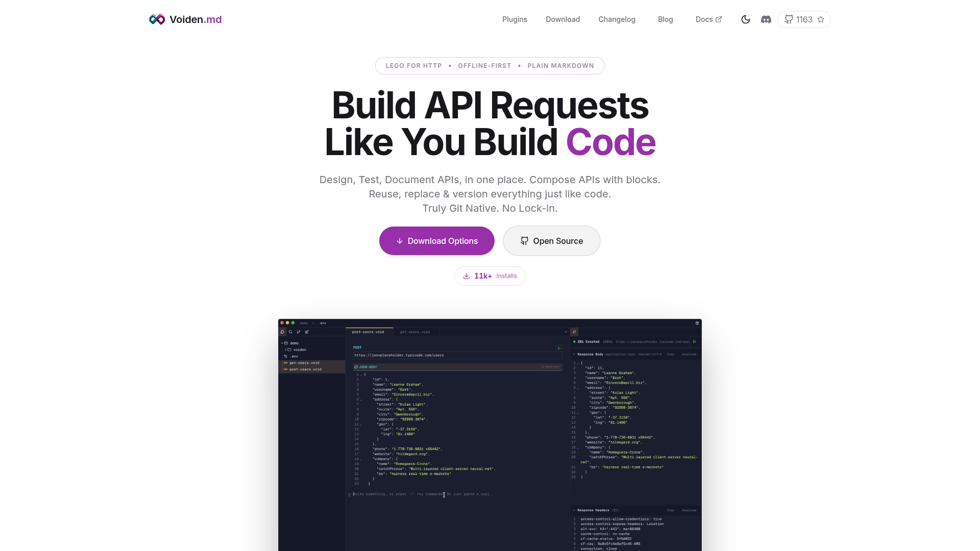980x551 pixels.
Task: Select get-users.void in the file tree
Action: coord(312,363)
